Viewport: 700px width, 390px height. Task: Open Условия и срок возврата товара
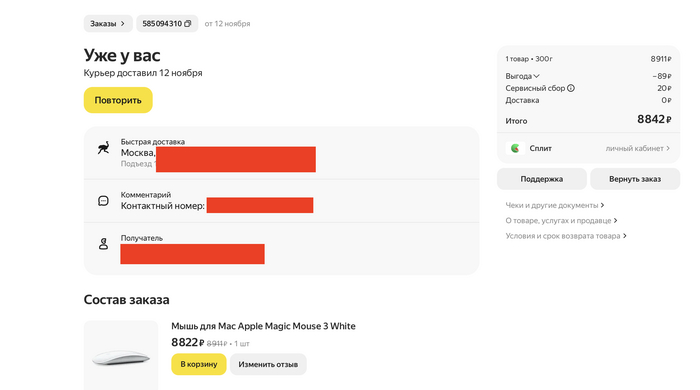point(566,236)
